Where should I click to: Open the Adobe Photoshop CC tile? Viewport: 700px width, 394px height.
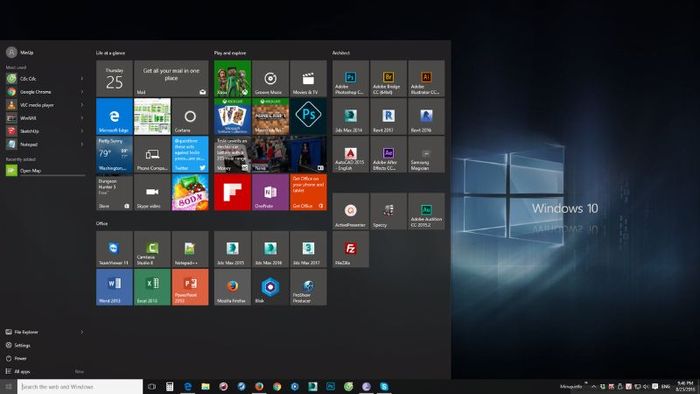[350, 79]
